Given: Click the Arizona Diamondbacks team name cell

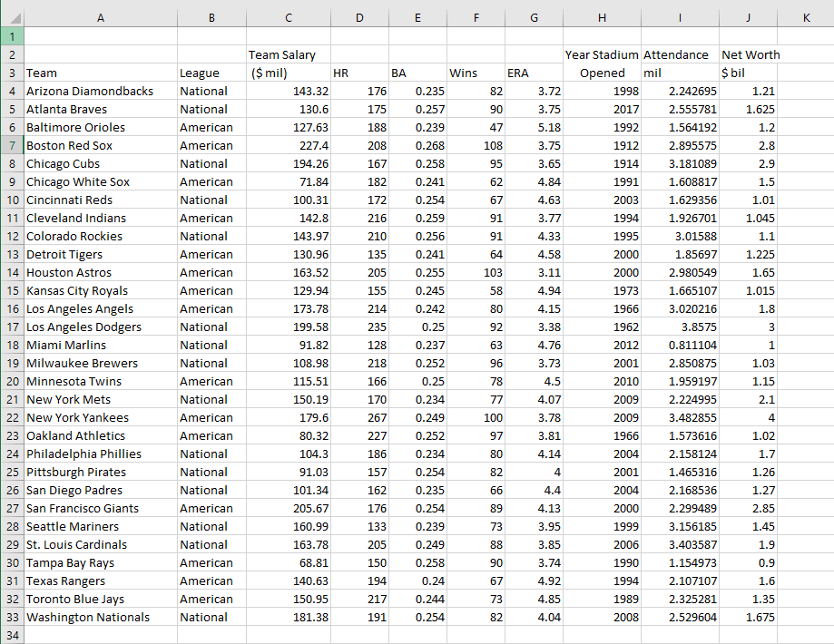Looking at the screenshot, I should coord(100,91).
